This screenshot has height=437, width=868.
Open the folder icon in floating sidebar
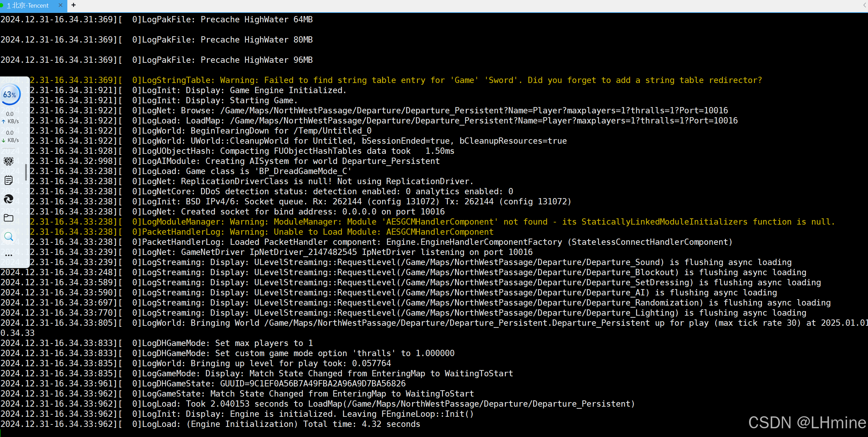[8, 218]
